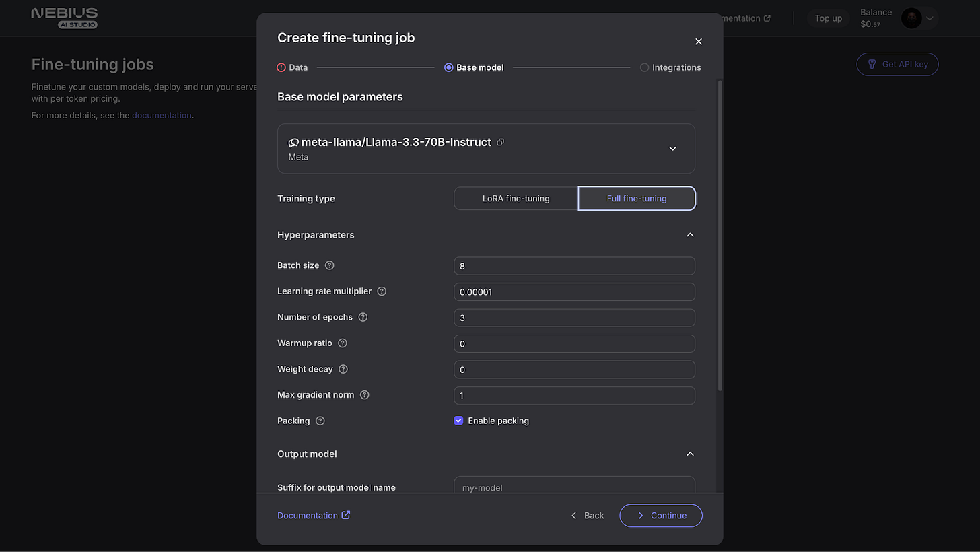Open the account menu chevron
This screenshot has width=980, height=552.
(930, 18)
